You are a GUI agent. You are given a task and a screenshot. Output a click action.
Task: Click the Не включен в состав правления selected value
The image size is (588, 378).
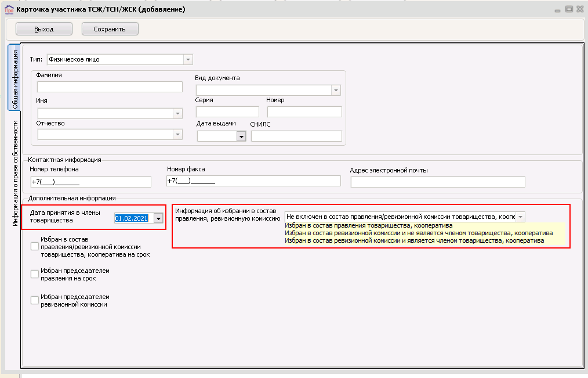[x=400, y=217]
